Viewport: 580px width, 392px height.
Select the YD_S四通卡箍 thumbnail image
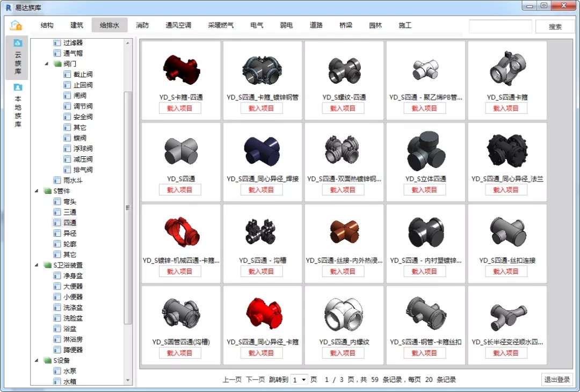pyautogui.click(x=507, y=69)
